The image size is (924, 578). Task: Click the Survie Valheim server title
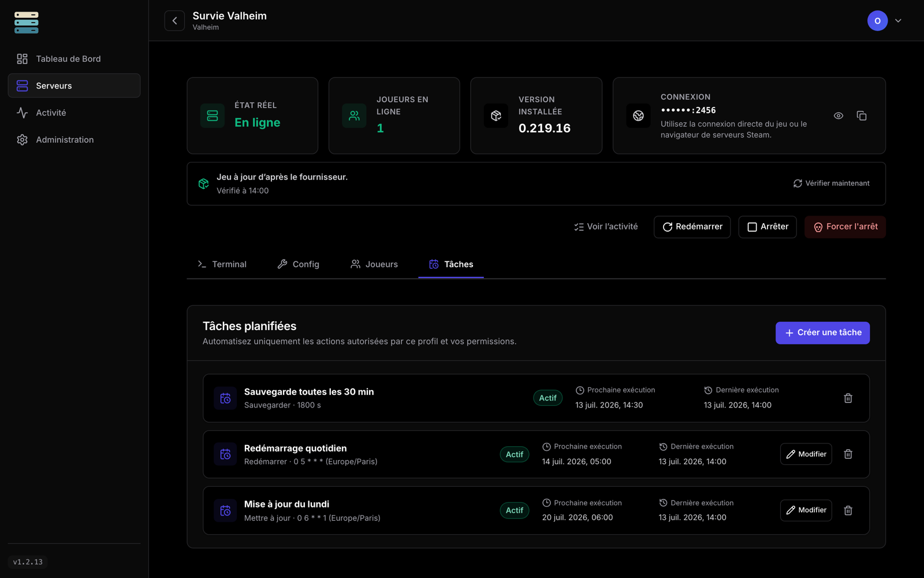230,16
